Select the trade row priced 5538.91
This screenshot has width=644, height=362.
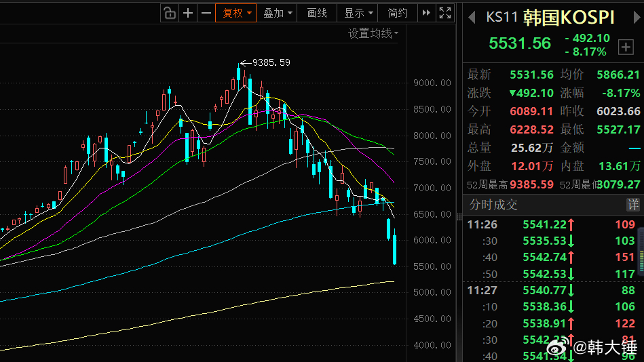(x=551, y=324)
